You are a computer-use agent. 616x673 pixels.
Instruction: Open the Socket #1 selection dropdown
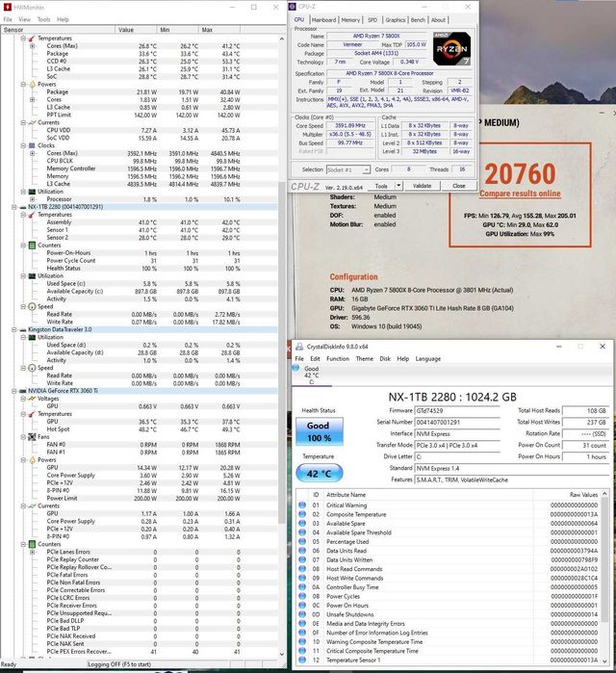pyautogui.click(x=347, y=169)
